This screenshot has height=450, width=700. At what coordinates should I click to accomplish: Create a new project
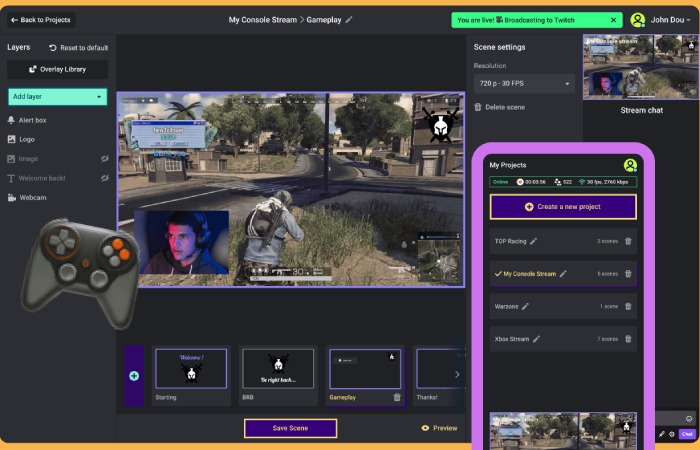[563, 207]
